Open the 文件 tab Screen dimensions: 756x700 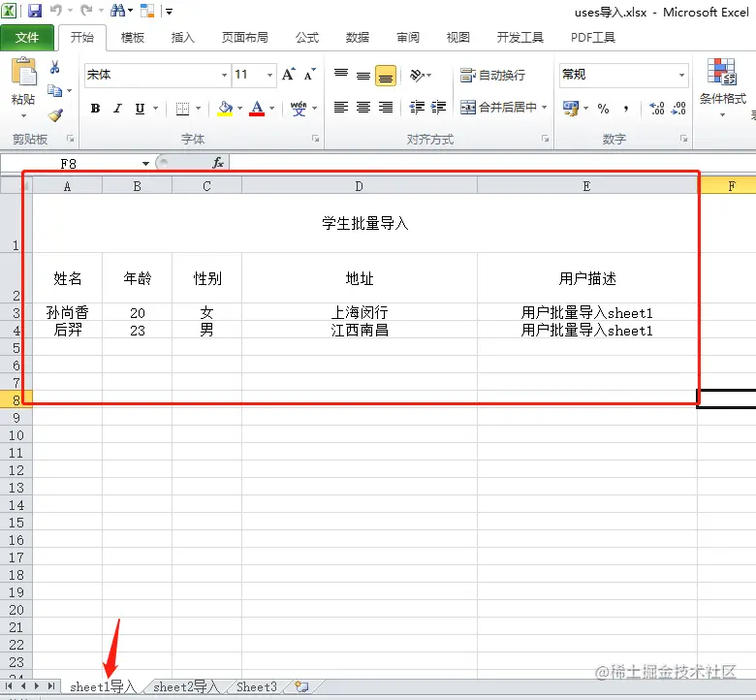[x=27, y=37]
